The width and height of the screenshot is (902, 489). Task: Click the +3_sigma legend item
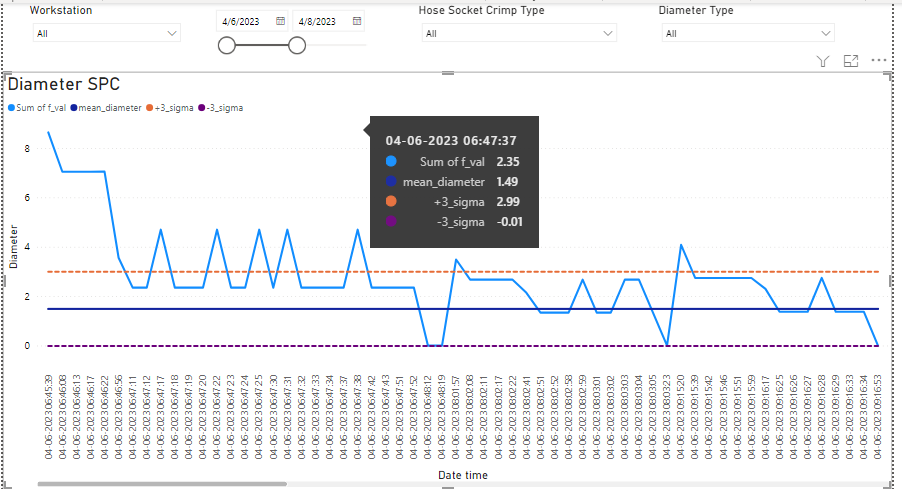170,108
